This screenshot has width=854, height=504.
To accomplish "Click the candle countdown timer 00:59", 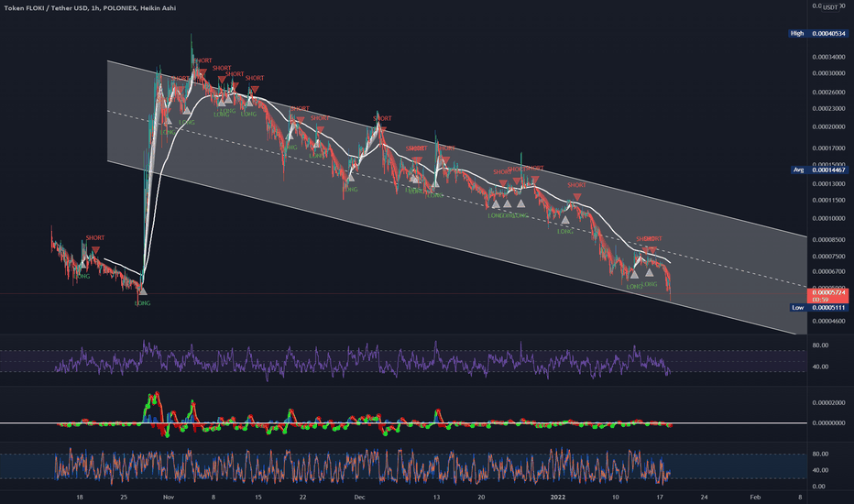I will [820, 300].
